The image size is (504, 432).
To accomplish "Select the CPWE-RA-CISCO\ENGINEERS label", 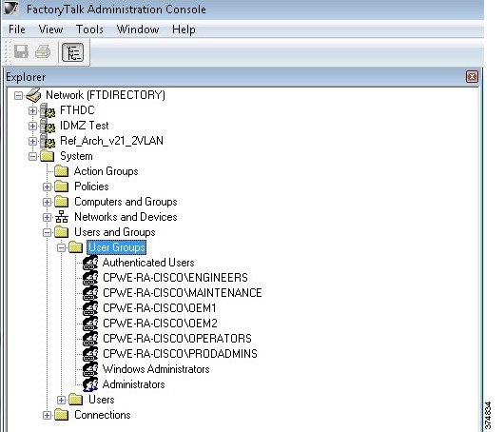I will click(175, 278).
